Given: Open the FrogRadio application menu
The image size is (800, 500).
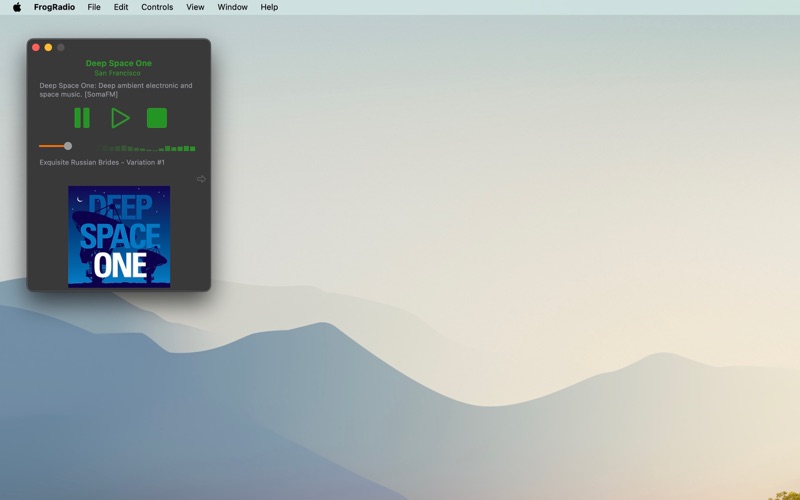Looking at the screenshot, I should tap(54, 7).
